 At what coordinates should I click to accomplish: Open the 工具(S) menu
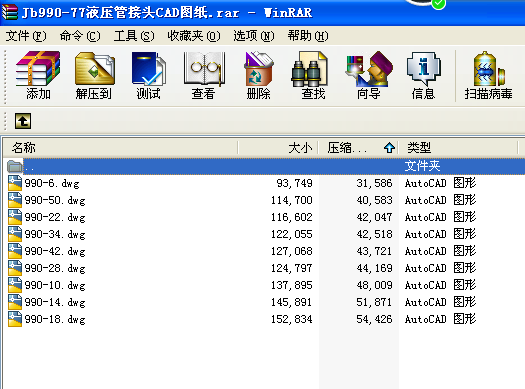tap(134, 36)
